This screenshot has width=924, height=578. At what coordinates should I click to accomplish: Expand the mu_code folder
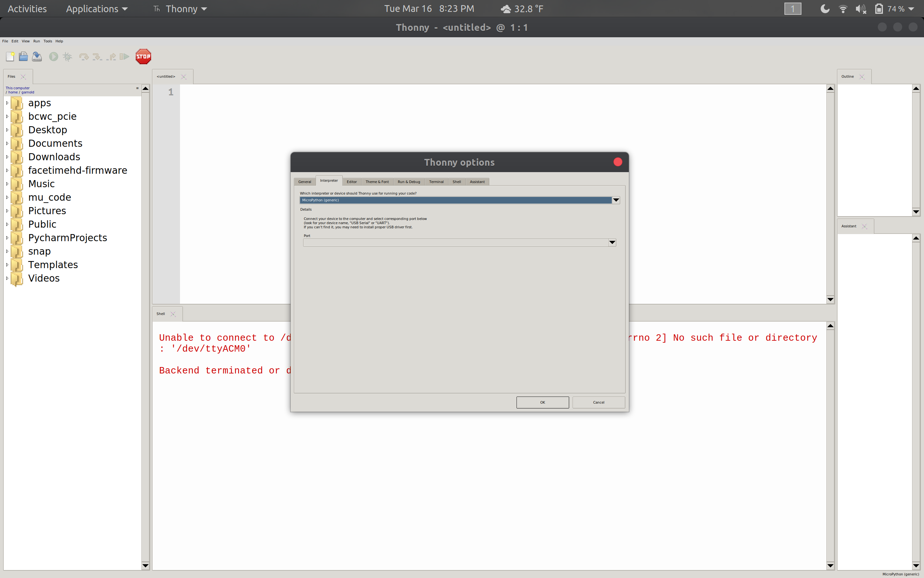click(7, 197)
